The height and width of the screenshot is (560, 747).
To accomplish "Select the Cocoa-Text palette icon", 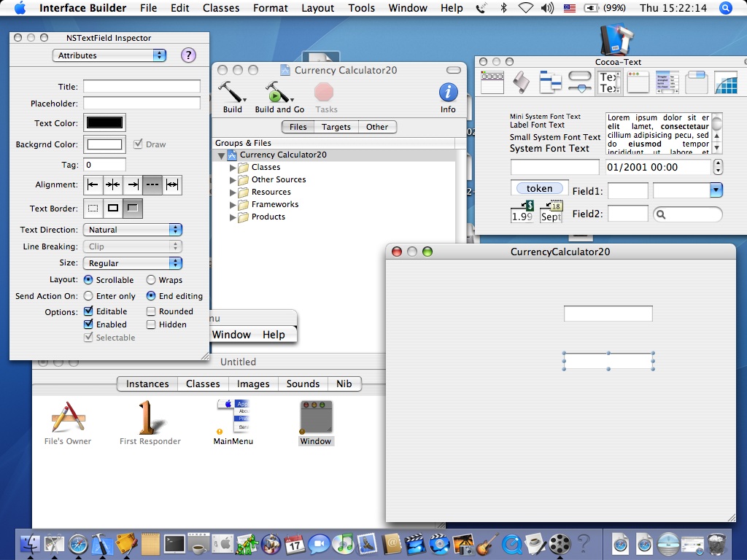I will click(609, 82).
